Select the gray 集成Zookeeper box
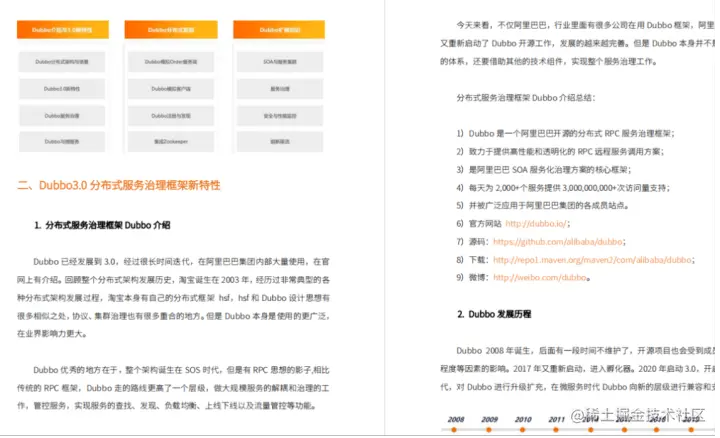The height and width of the screenshot is (438, 720). point(171,142)
